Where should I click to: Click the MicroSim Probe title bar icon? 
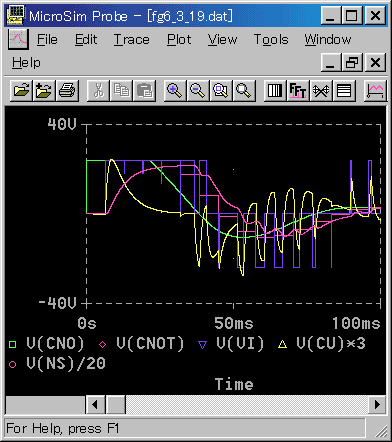[x=16, y=15]
